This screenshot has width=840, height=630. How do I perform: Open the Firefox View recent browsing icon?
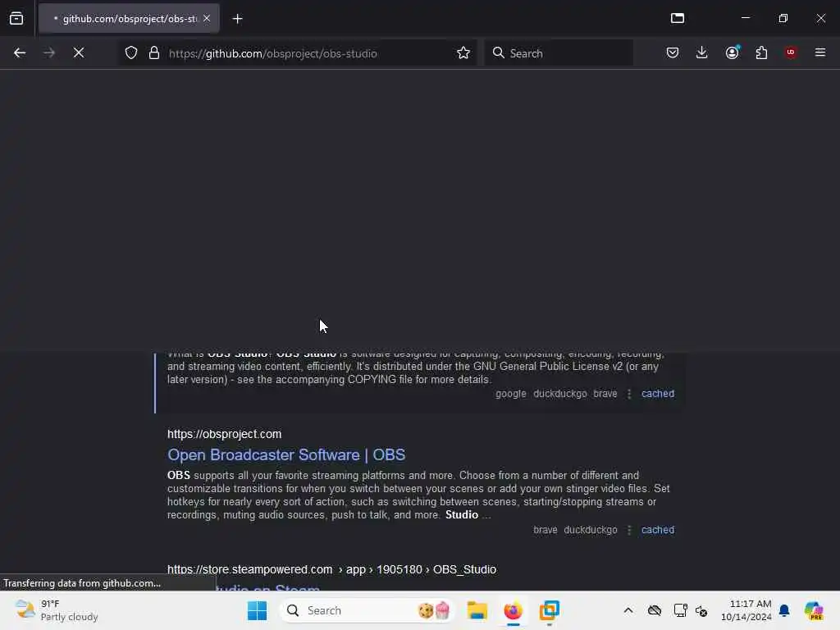pos(16,18)
